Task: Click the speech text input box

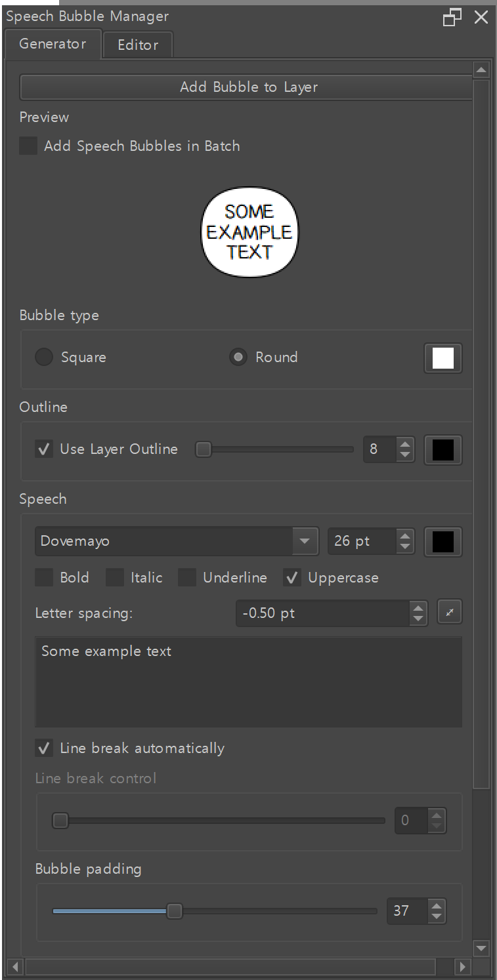Action: pyautogui.click(x=248, y=681)
